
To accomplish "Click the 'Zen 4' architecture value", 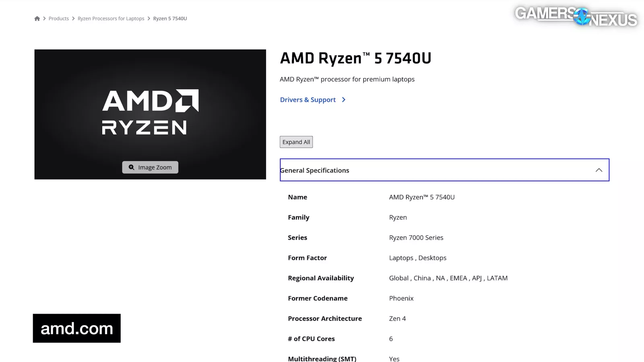I will click(398, 319).
